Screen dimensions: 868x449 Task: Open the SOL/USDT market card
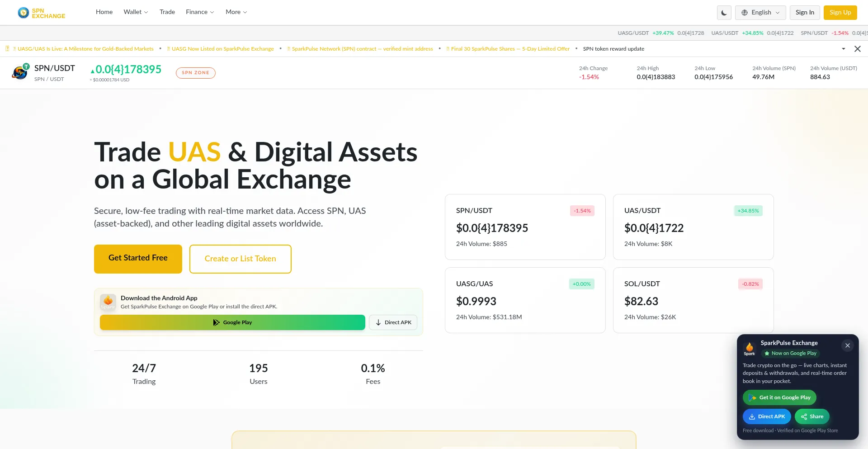click(x=693, y=300)
